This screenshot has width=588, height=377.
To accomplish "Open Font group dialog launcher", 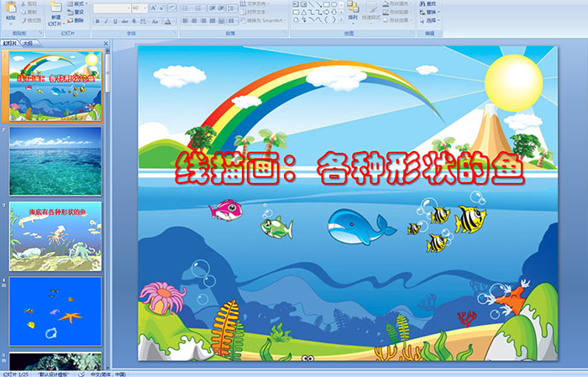I will tap(175, 34).
